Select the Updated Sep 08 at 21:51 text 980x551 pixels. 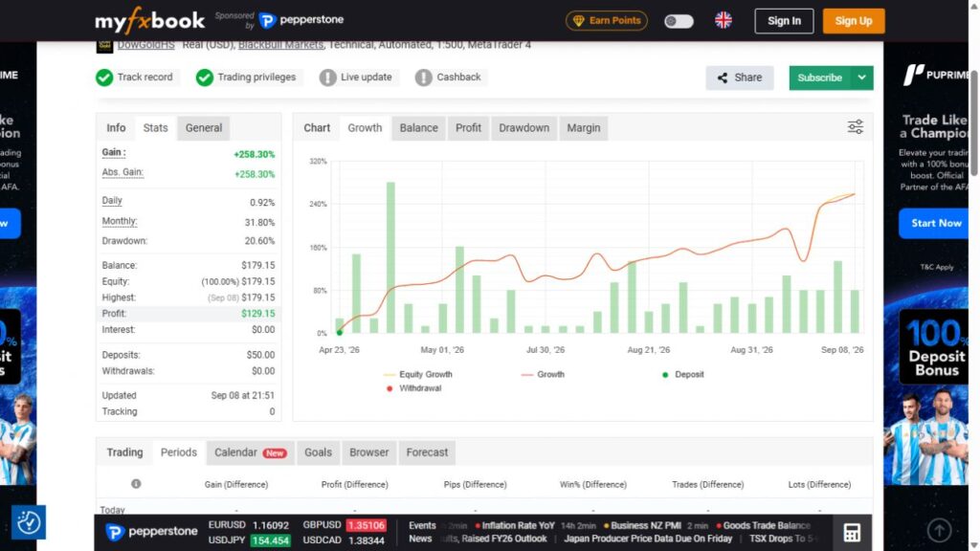click(242, 395)
